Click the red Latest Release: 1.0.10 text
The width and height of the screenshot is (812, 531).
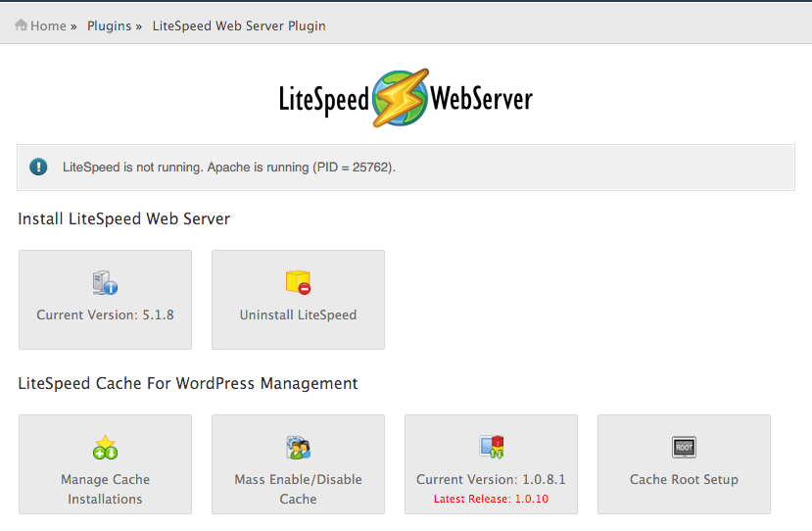(x=491, y=499)
